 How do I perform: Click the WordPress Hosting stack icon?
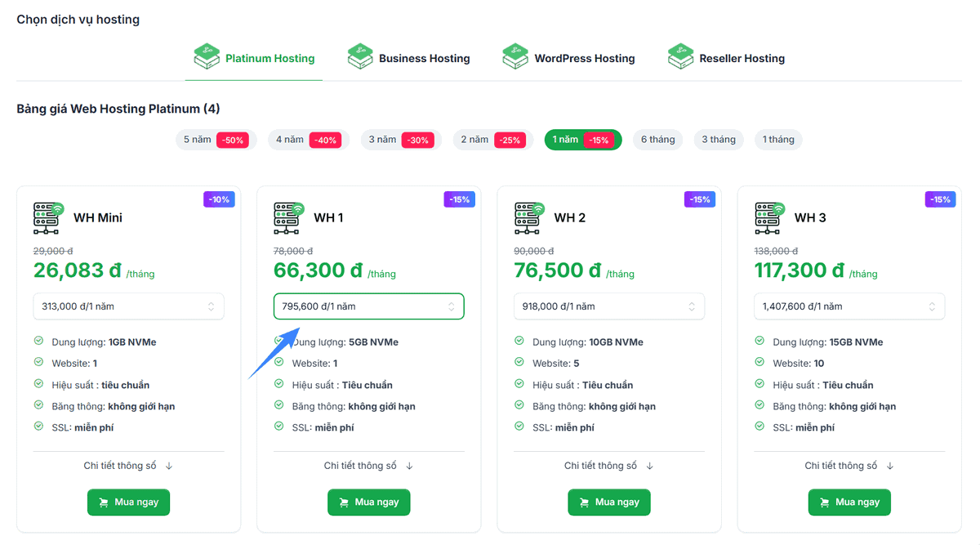(515, 57)
